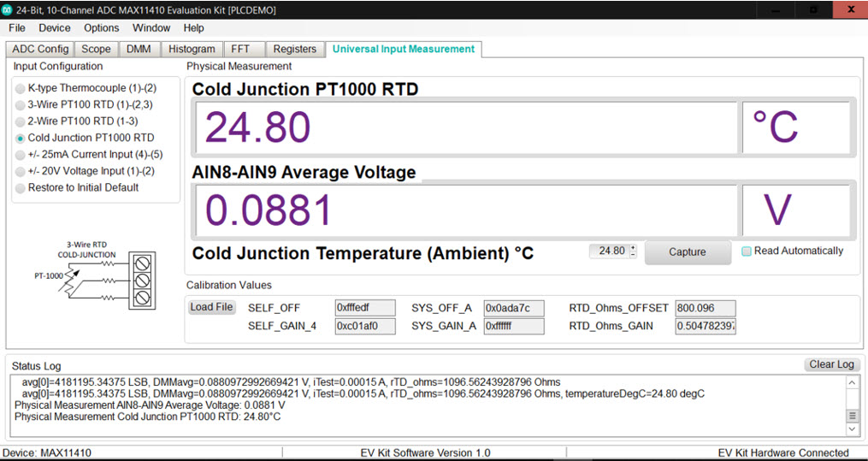Click the Status Log scrollbar thumb

pos(853,417)
